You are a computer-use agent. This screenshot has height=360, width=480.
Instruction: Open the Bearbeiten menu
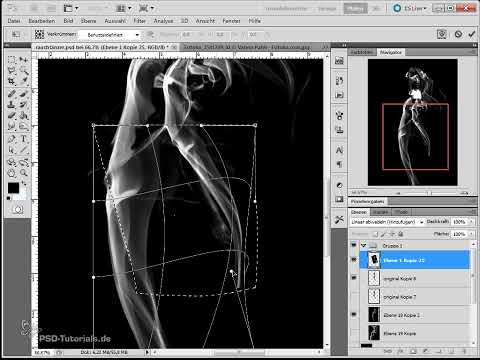42,21
